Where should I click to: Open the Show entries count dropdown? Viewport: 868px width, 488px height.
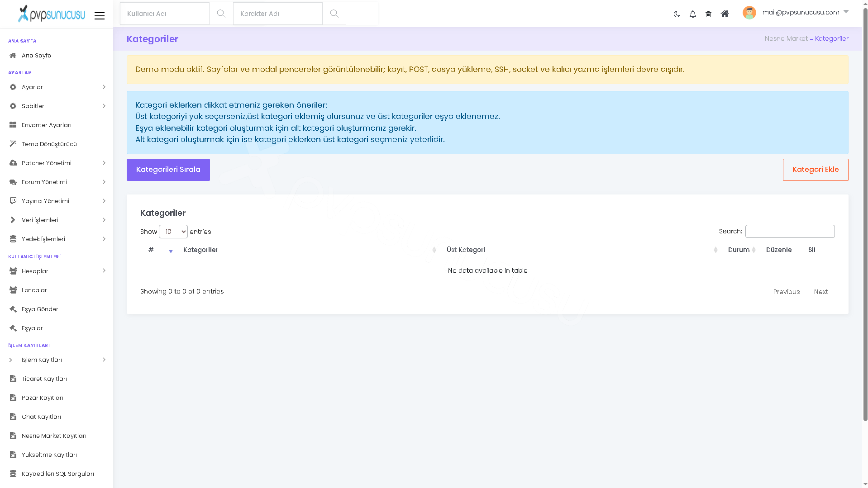point(173,232)
